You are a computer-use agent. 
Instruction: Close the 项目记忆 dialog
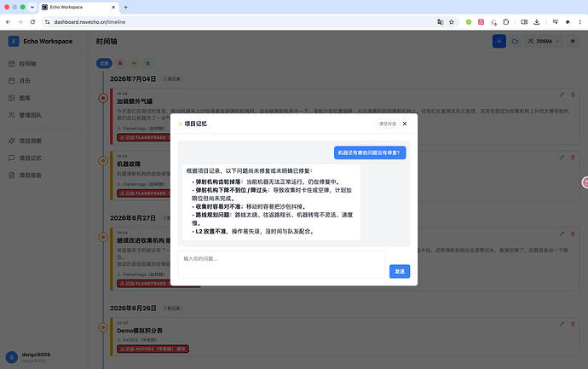405,124
